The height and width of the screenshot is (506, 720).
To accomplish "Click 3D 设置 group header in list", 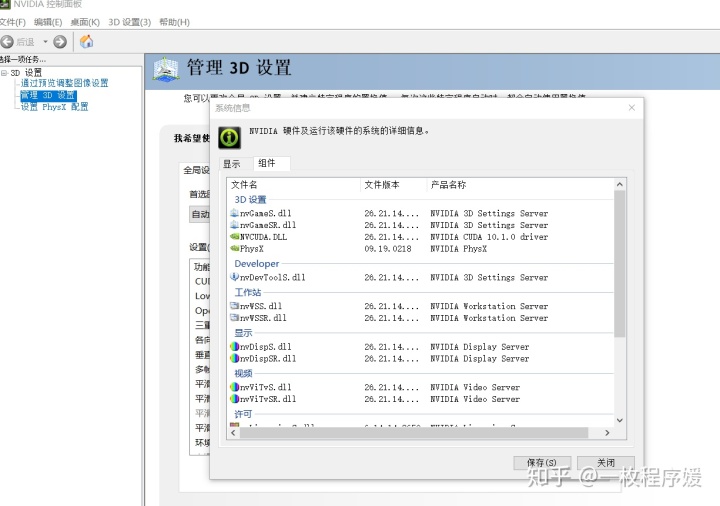I will (250, 200).
